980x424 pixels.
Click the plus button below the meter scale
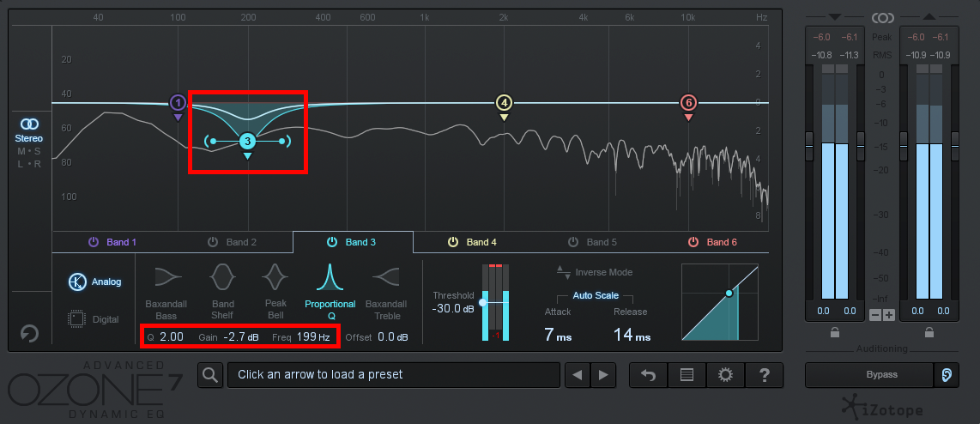(889, 314)
